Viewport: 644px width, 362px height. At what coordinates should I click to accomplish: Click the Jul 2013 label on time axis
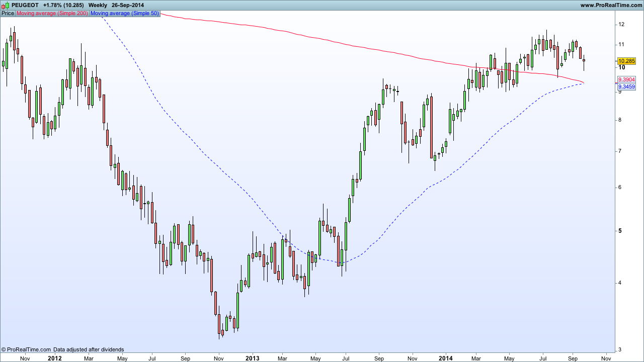click(x=345, y=358)
